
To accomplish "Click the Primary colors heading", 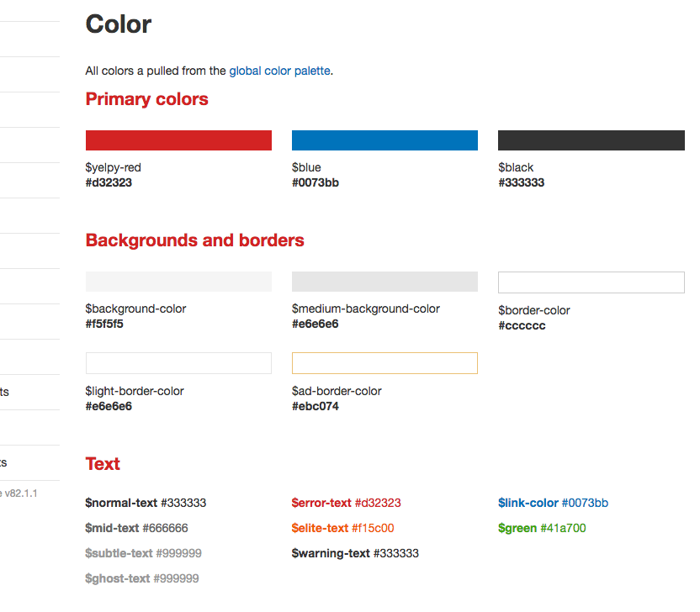I will point(147,99).
